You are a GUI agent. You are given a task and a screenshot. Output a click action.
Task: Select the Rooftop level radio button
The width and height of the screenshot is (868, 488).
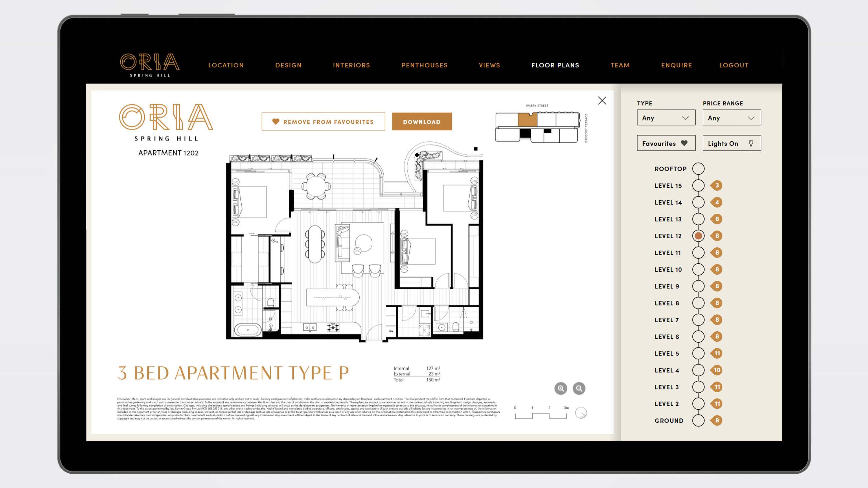[x=698, y=169]
